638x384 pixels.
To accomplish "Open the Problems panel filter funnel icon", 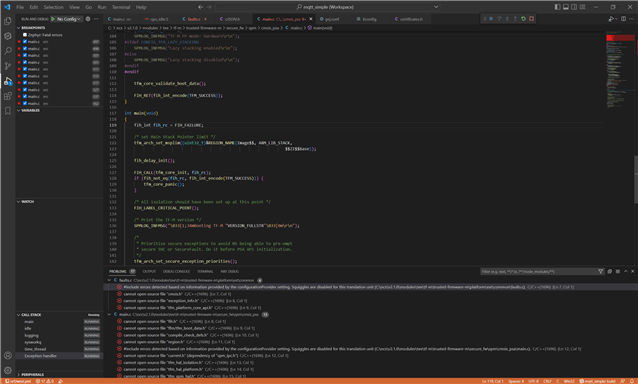I will (x=601, y=271).
